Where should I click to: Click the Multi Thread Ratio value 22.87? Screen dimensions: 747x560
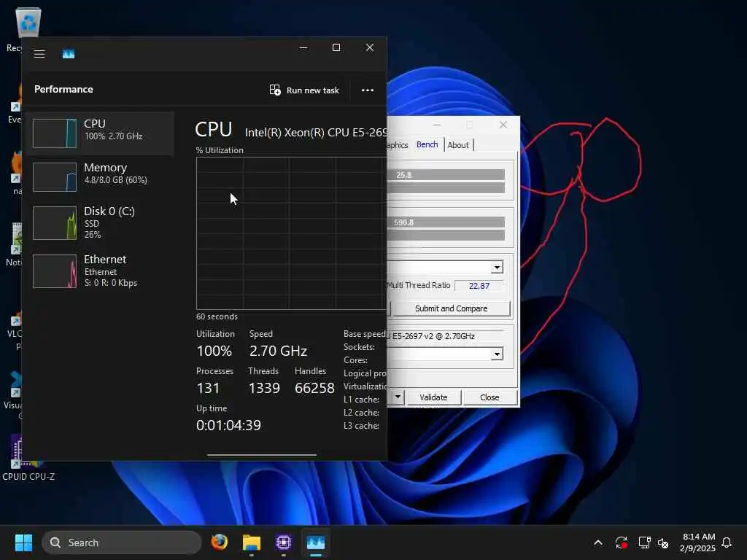coord(479,286)
